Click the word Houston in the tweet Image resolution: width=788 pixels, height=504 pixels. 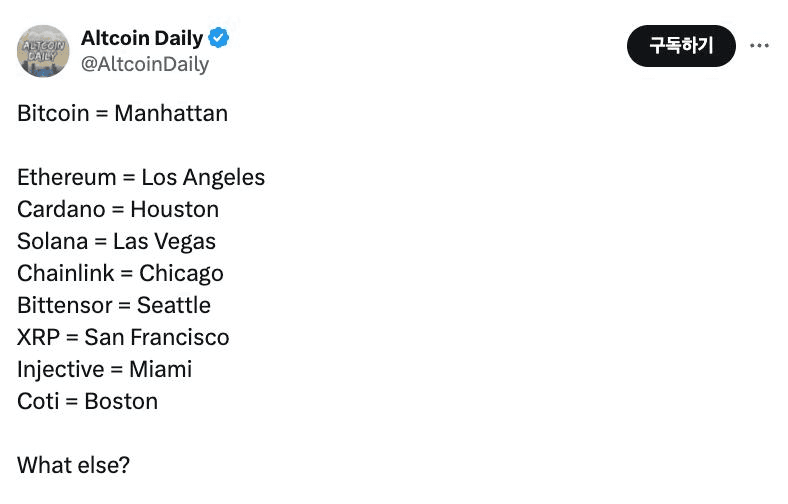click(x=175, y=209)
